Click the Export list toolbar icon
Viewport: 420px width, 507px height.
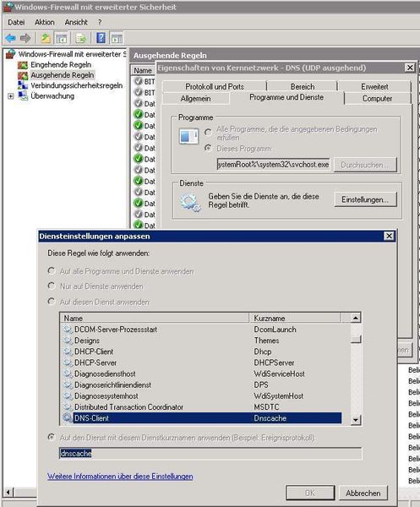(x=80, y=38)
